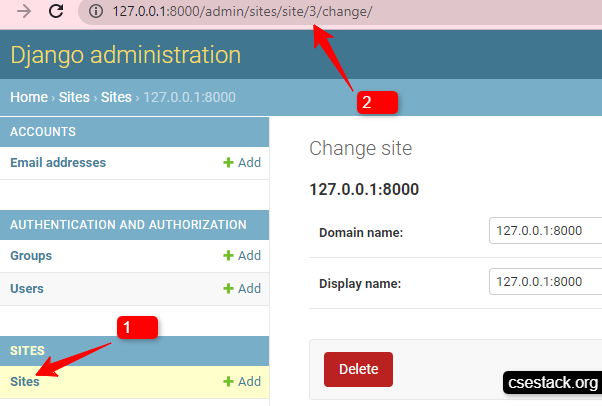
Task: Open first Sites breadcrumb link
Action: (x=74, y=97)
